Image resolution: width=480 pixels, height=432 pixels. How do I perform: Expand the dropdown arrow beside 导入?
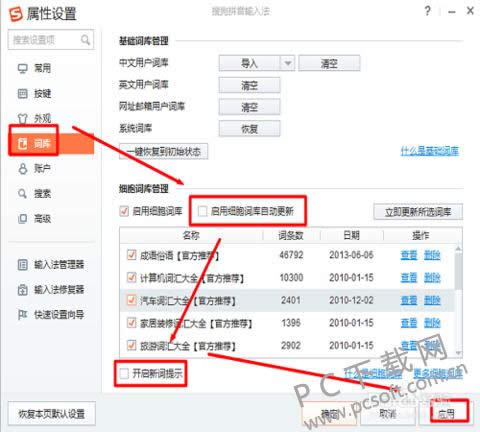click(288, 63)
